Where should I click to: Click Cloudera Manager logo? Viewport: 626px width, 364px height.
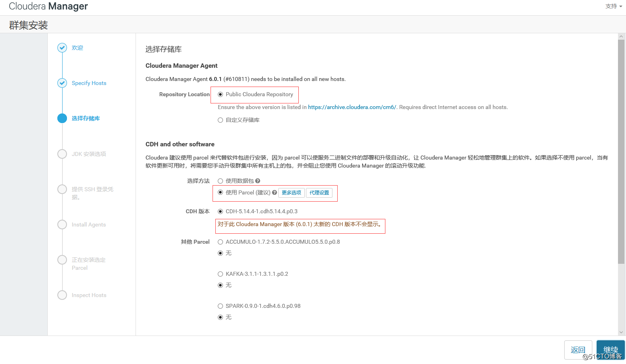(x=48, y=6)
